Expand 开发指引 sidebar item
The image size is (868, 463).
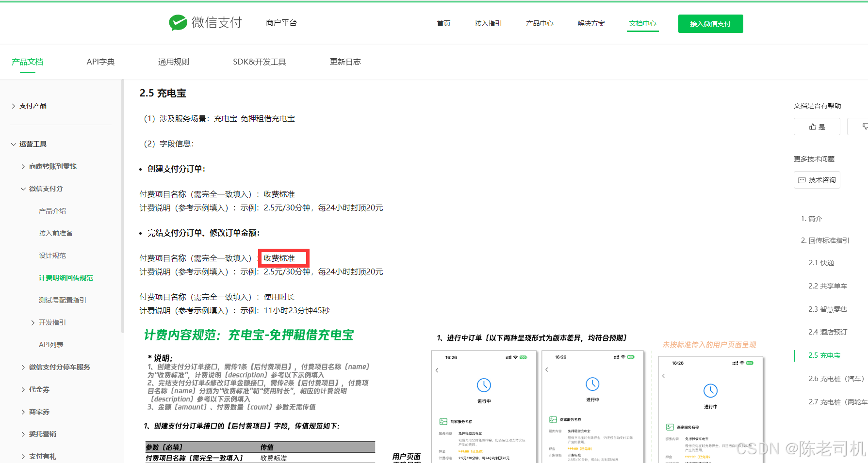point(49,322)
